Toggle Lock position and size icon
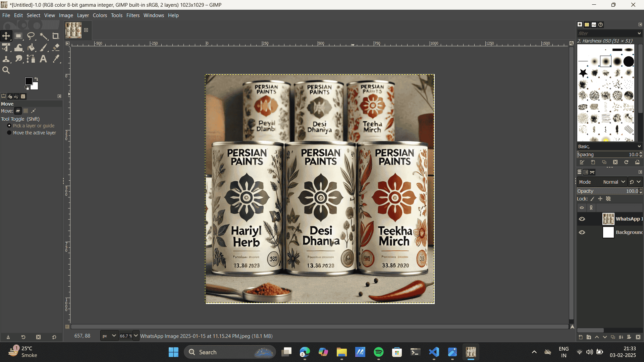The image size is (644, 362). pos(600,199)
